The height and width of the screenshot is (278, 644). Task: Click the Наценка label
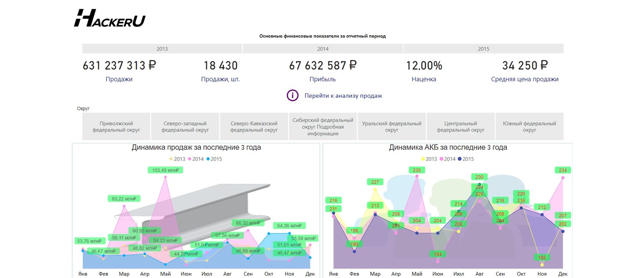pyautogui.click(x=424, y=79)
